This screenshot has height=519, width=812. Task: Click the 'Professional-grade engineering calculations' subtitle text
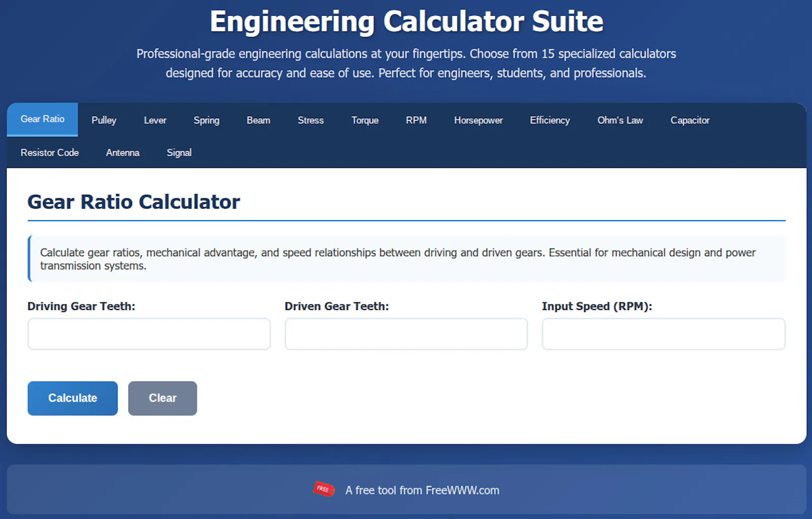click(x=406, y=63)
